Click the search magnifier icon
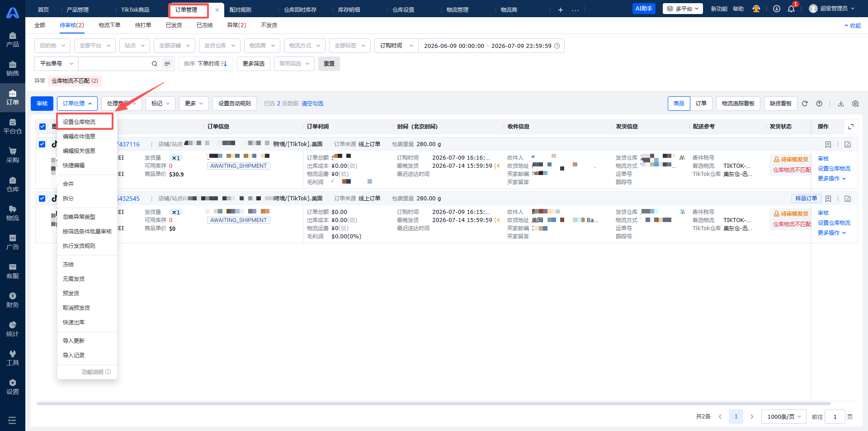 (155, 64)
